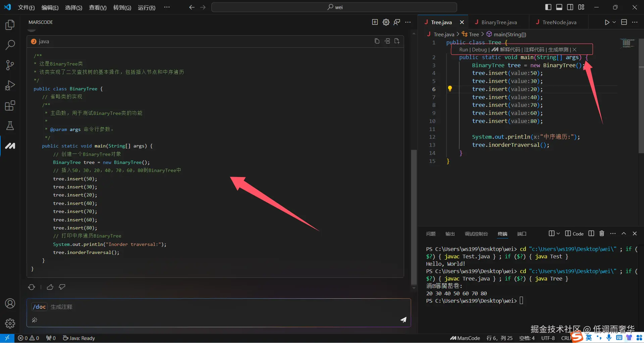Screen dimensions: 644x343
Task: Click the command center search box
Action: tap(334, 7)
